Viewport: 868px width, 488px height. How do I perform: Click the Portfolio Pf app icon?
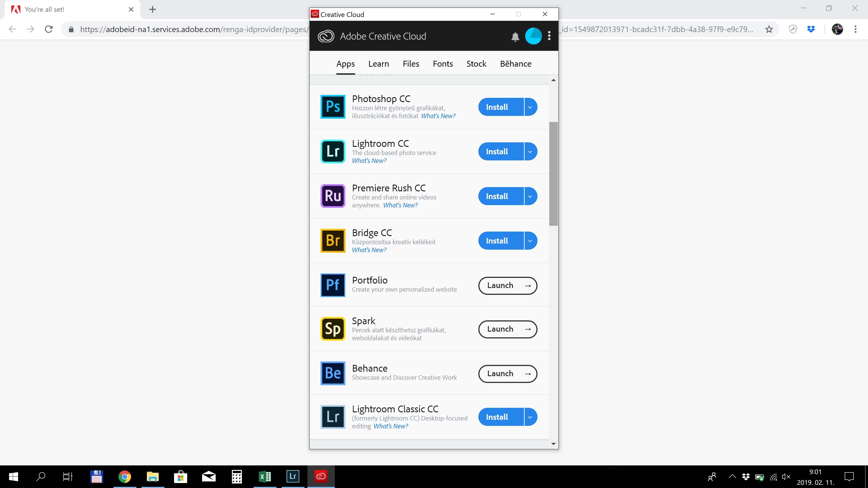point(333,285)
